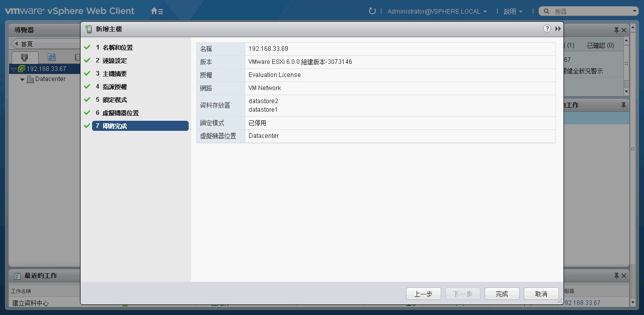The height and width of the screenshot is (315, 644).
Task: Open help in the 新增主機 dialog
Action: tap(547, 29)
